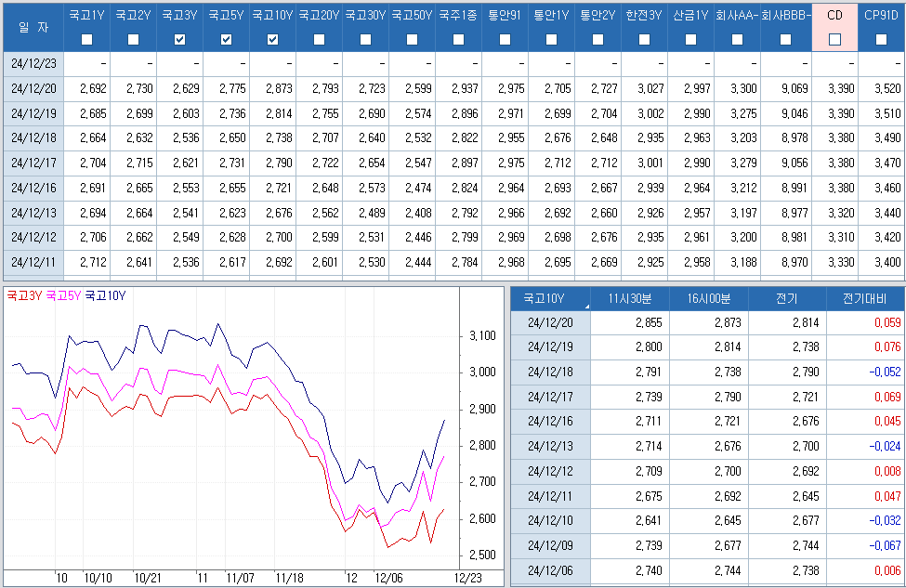Enable the CD rate checkbox
Screen dimensions: 906x588
point(834,39)
